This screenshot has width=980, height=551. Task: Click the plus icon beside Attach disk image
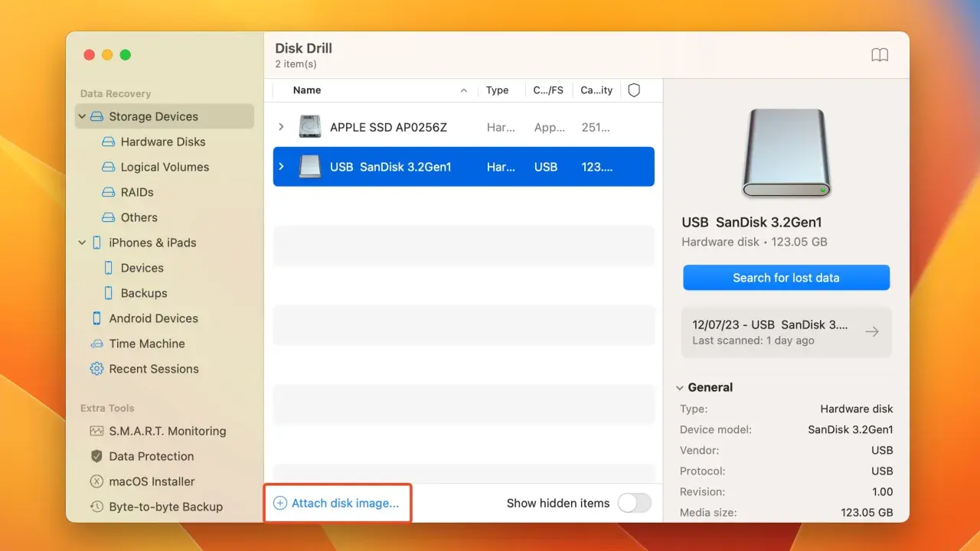280,504
